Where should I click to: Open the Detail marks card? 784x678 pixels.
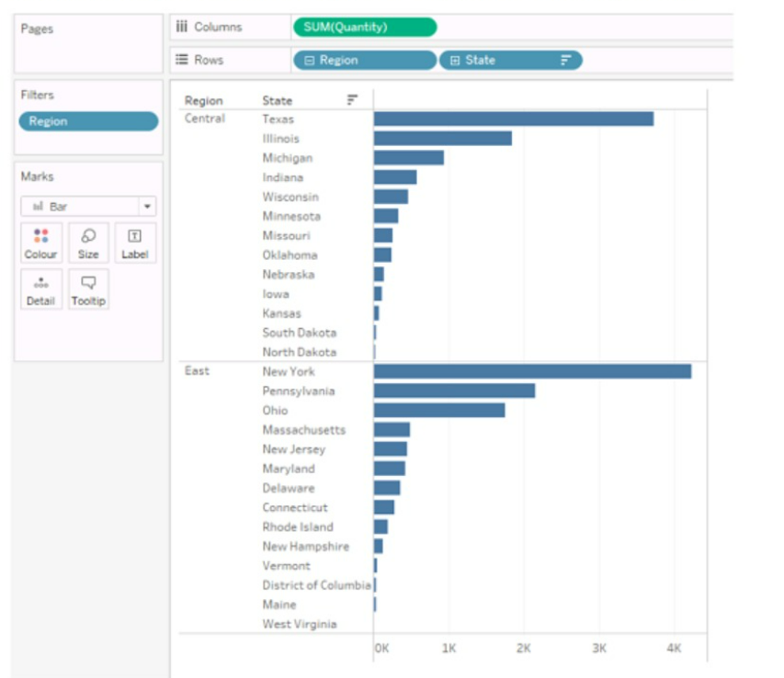(40, 283)
